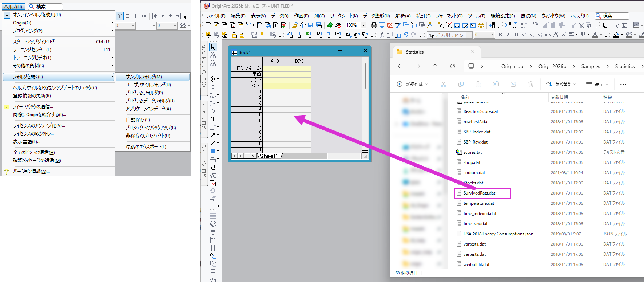Click the Print icon in the toolbar

point(374,25)
